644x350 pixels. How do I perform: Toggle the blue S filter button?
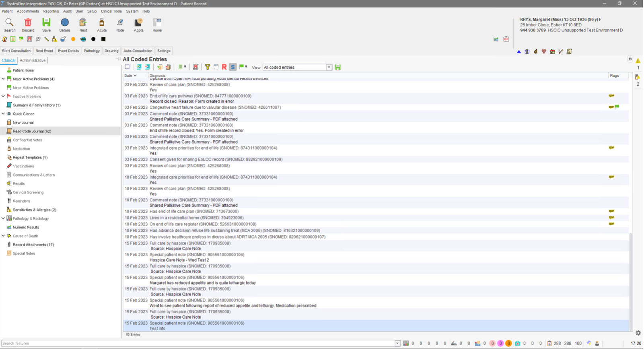point(232,67)
